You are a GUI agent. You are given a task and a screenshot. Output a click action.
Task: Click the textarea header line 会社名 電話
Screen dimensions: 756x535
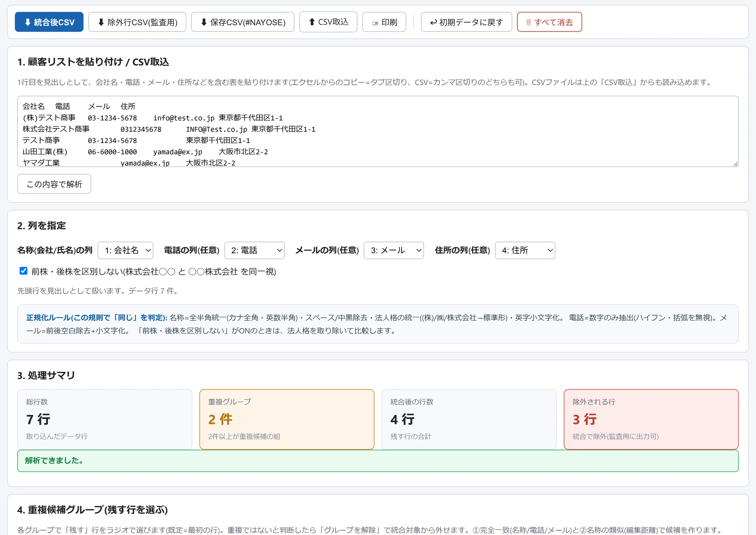click(x=79, y=106)
